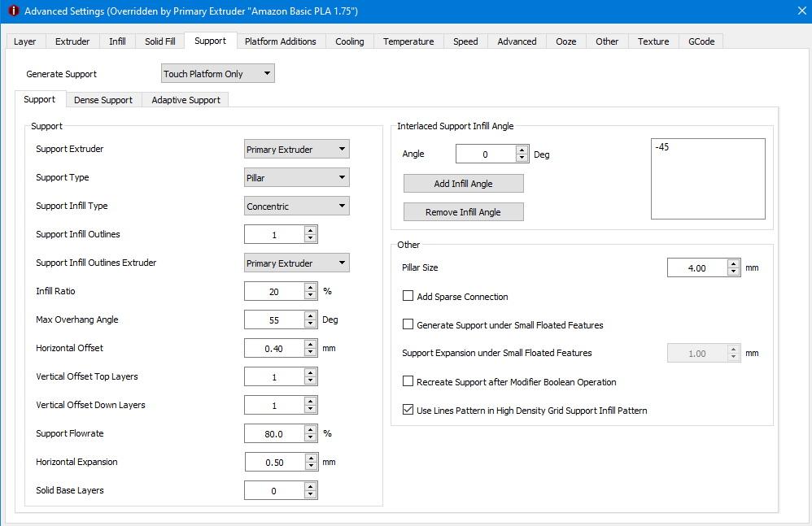Click Vertical Offset Down Layers field
This screenshot has width=812, height=526.
pyautogui.click(x=274, y=405)
